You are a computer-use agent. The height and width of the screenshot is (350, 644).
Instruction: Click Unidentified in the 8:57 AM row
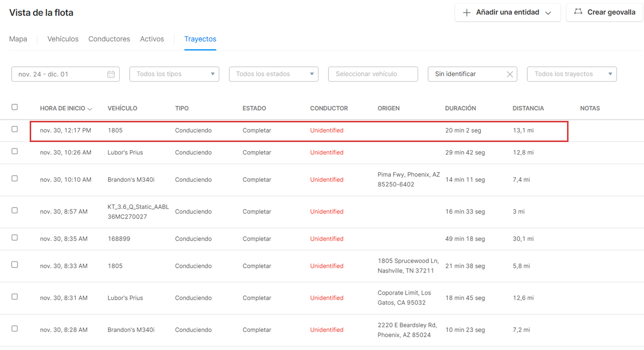point(327,212)
